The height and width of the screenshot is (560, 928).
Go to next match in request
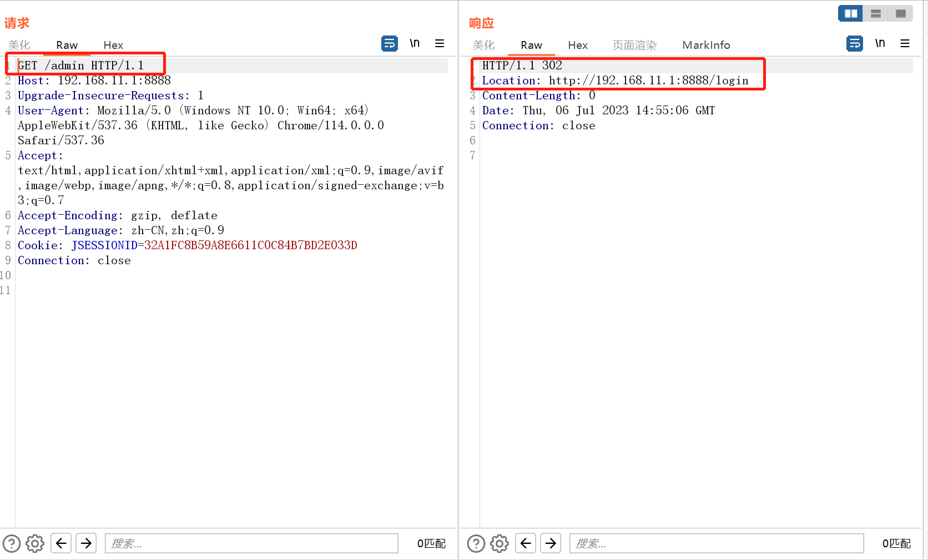[86, 543]
